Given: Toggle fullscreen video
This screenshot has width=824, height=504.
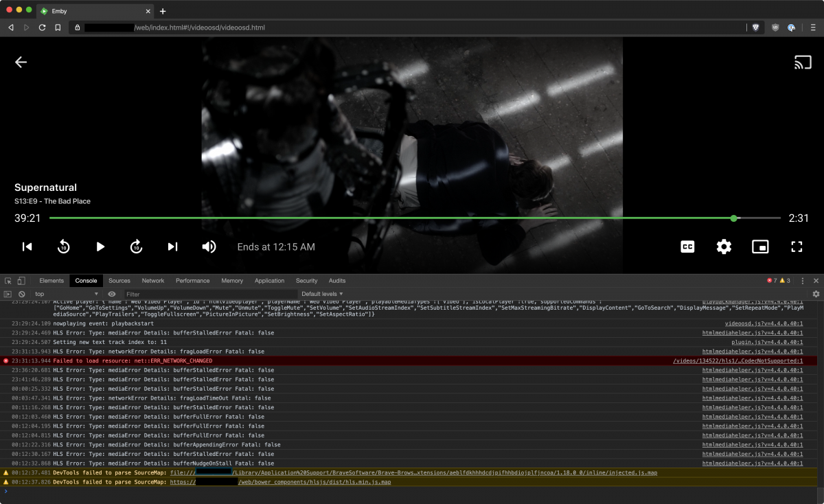Looking at the screenshot, I should (797, 247).
